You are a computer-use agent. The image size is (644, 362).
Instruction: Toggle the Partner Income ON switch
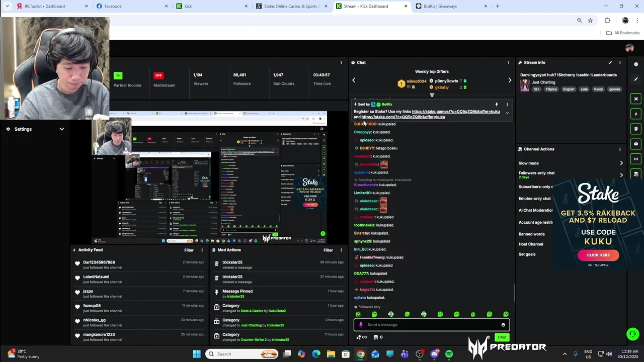coord(118,75)
